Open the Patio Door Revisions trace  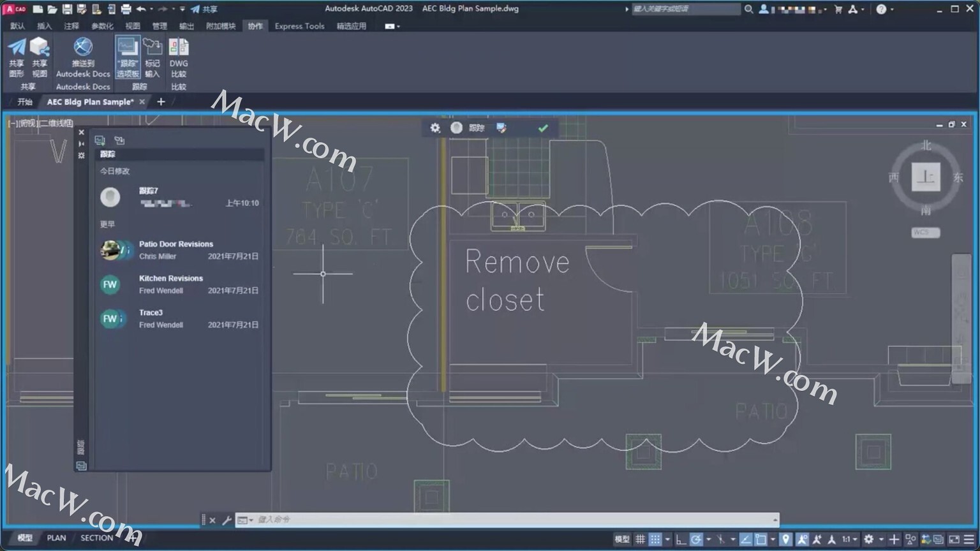coord(179,250)
